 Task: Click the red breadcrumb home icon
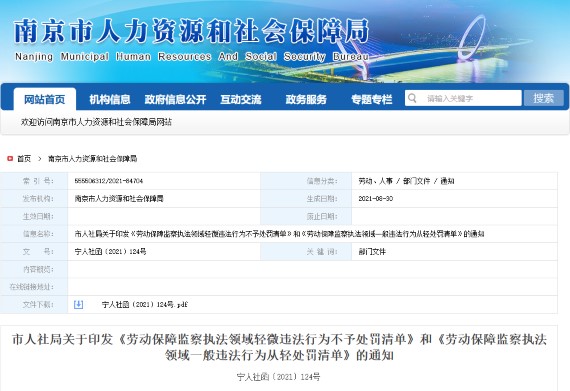pos(10,158)
